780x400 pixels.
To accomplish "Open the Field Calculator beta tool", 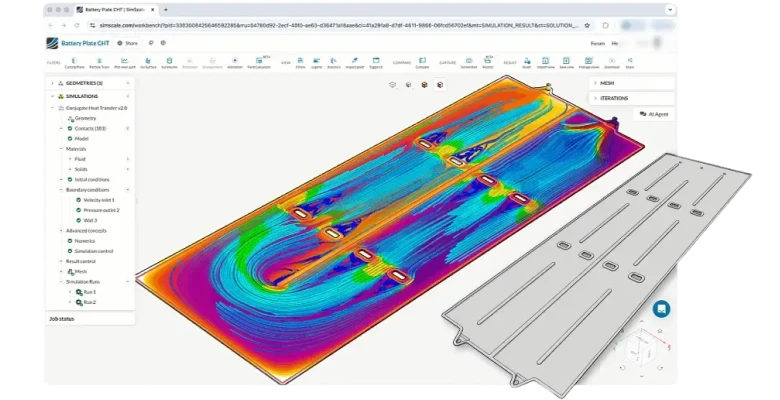I will click(259, 63).
